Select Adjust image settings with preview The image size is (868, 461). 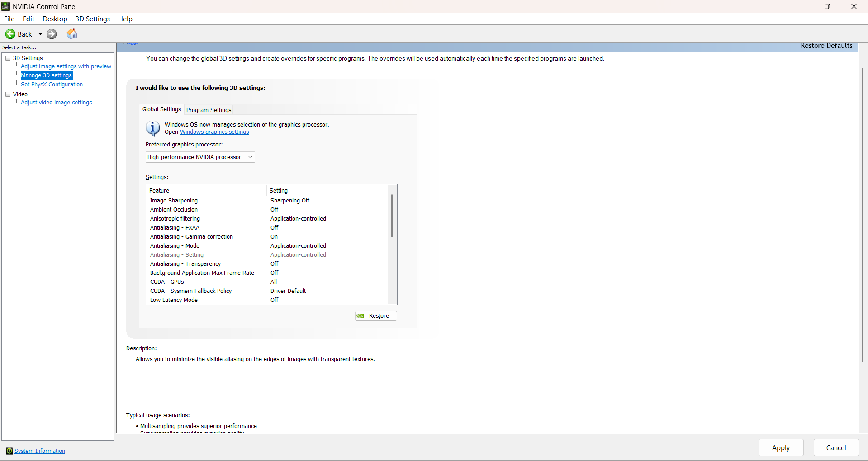pos(66,66)
